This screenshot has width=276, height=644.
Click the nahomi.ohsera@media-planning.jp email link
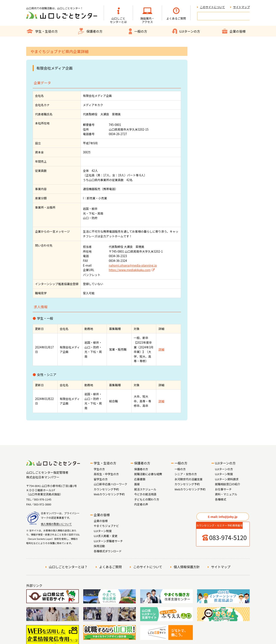pyautogui.click(x=133, y=266)
